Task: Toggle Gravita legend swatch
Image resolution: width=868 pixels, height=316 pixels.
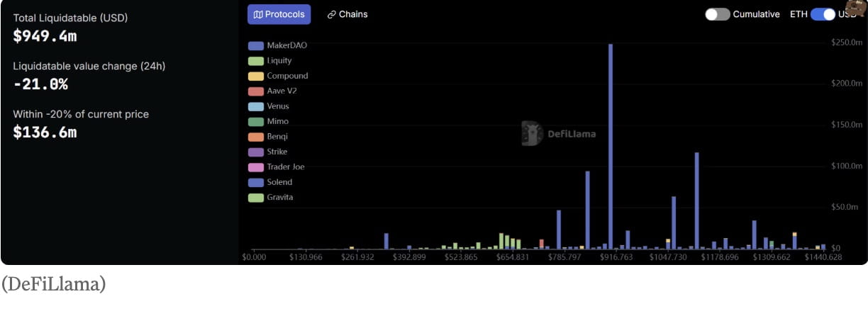Action: [256, 198]
